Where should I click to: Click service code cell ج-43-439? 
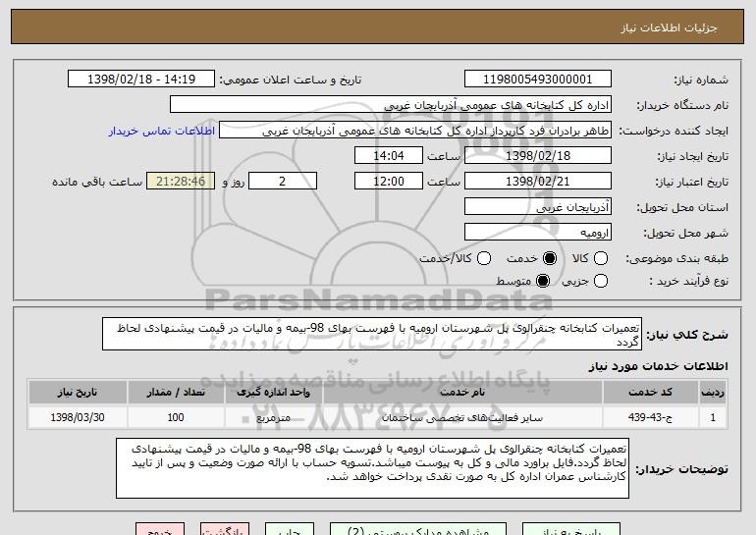click(x=650, y=417)
